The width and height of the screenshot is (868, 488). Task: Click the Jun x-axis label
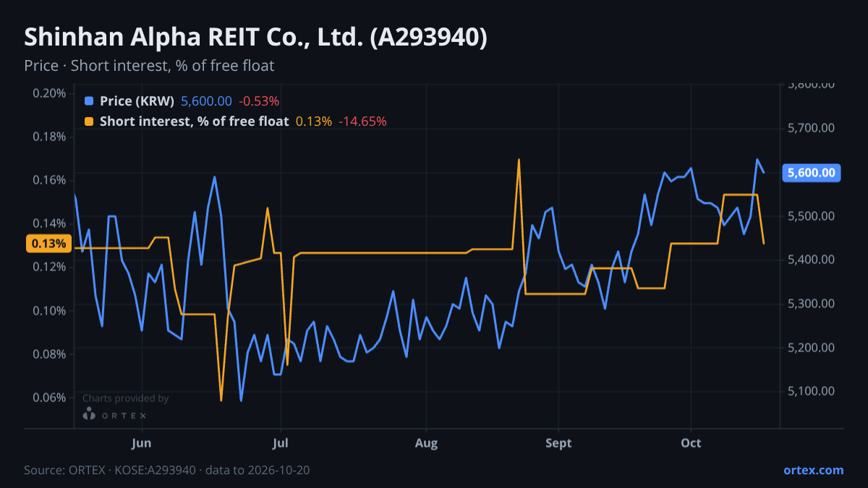[x=142, y=443]
